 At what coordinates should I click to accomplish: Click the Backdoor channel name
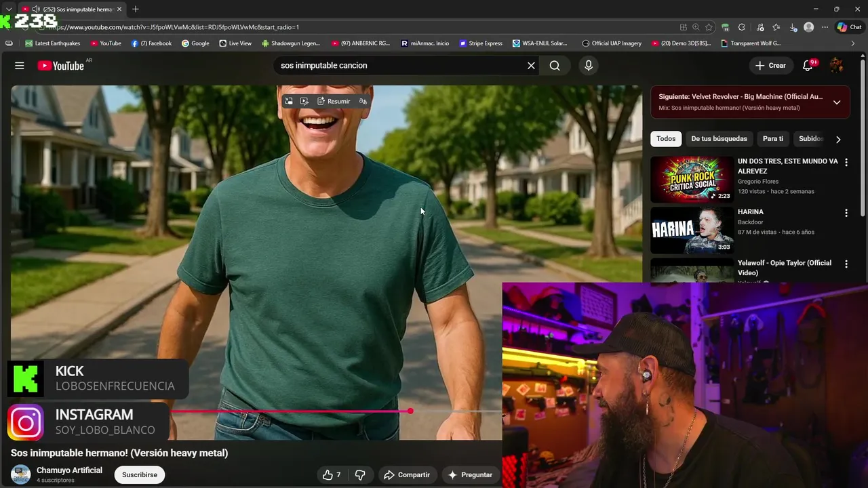(x=751, y=222)
